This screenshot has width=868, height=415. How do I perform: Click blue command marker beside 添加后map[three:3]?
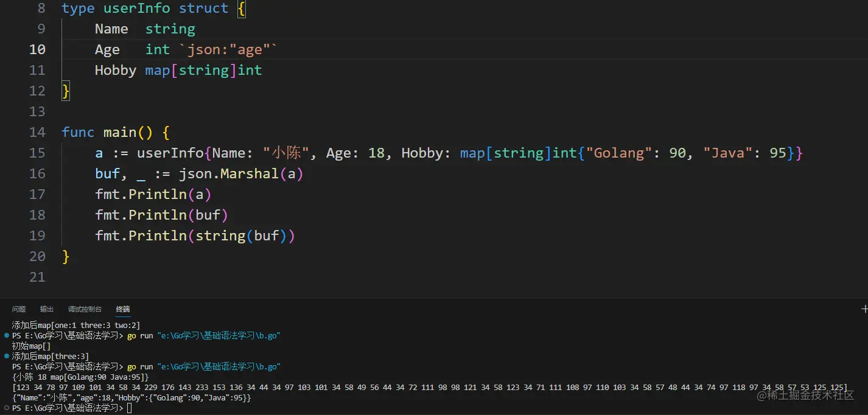coord(7,356)
